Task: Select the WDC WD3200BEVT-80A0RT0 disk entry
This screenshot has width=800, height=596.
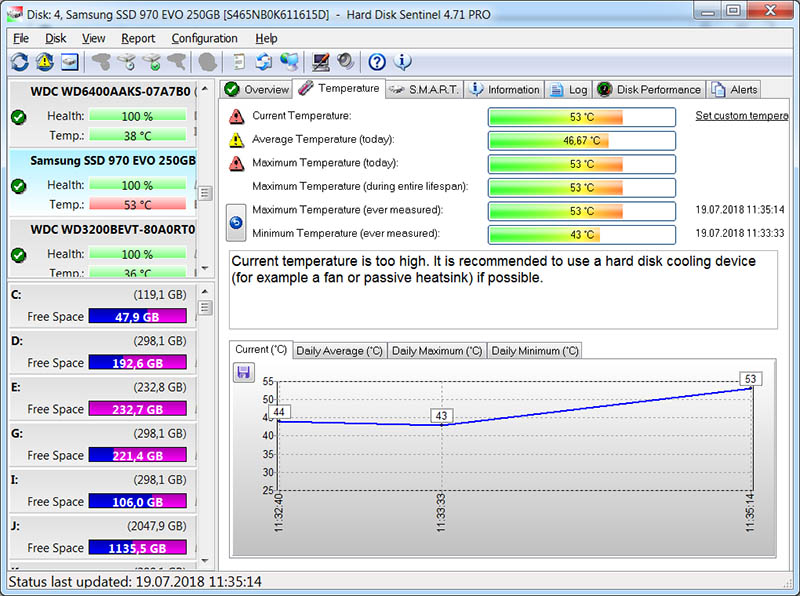Action: coord(103,248)
